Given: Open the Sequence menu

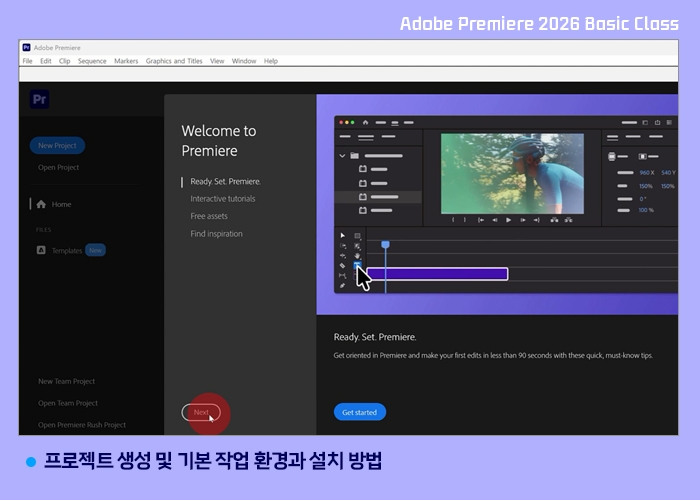Looking at the screenshot, I should 92,61.
